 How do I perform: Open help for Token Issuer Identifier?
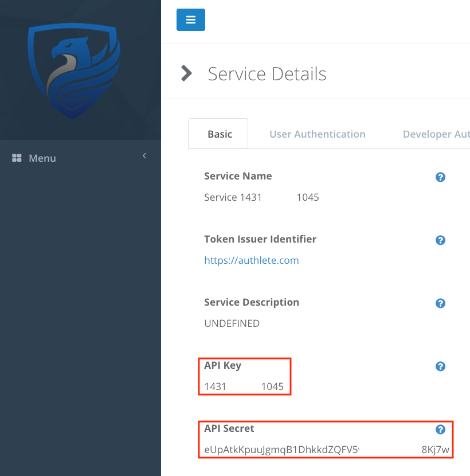440,240
